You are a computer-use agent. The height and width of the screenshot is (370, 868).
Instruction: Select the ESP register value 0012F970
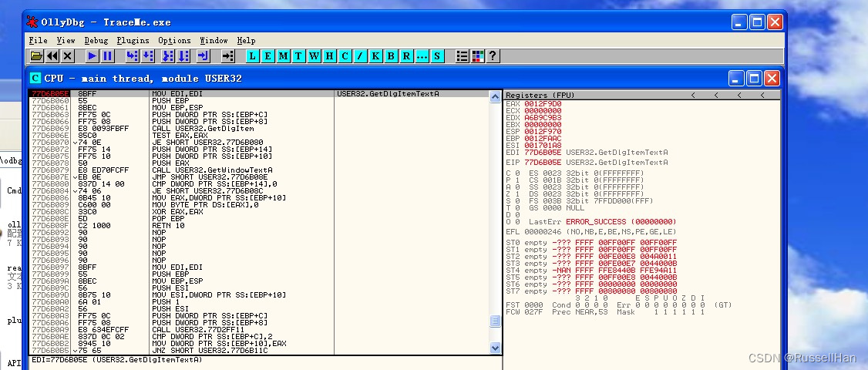[x=543, y=131]
